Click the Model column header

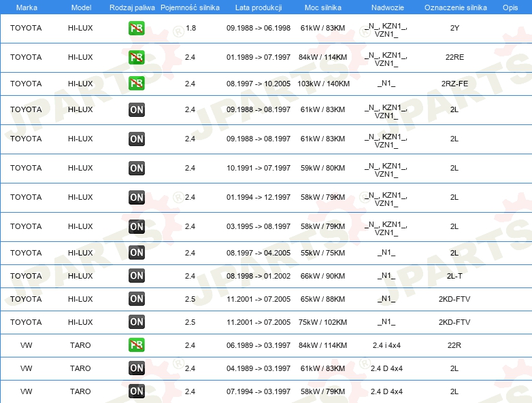tap(81, 7)
